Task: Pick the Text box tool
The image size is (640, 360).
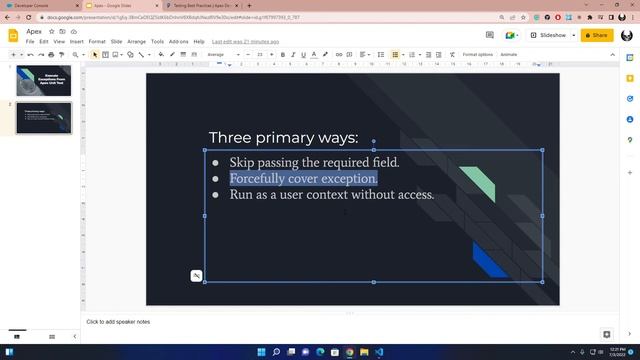Action: pyautogui.click(x=105, y=54)
